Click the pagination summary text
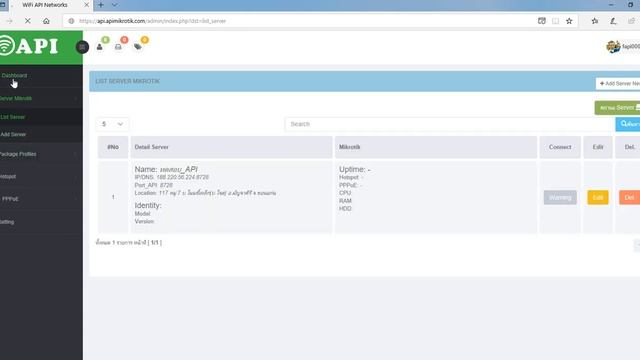This screenshot has height=360, width=640. pyautogui.click(x=129, y=242)
